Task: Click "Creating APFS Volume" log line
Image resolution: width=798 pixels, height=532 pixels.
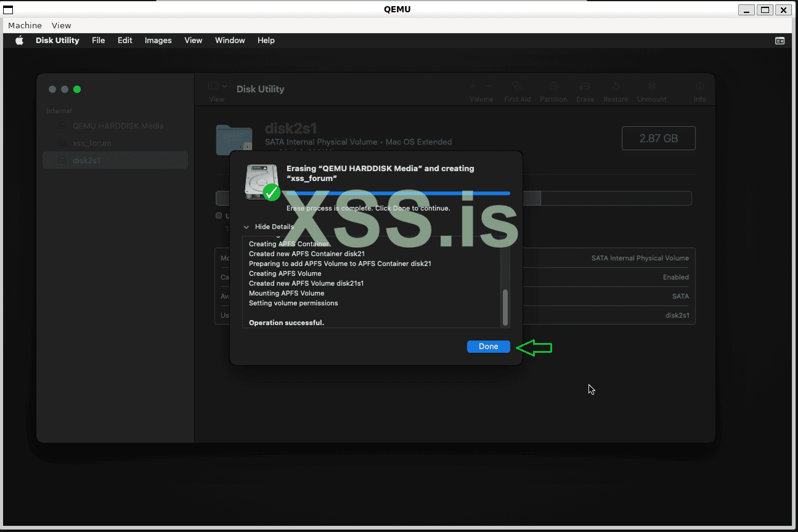Action: pyautogui.click(x=285, y=274)
